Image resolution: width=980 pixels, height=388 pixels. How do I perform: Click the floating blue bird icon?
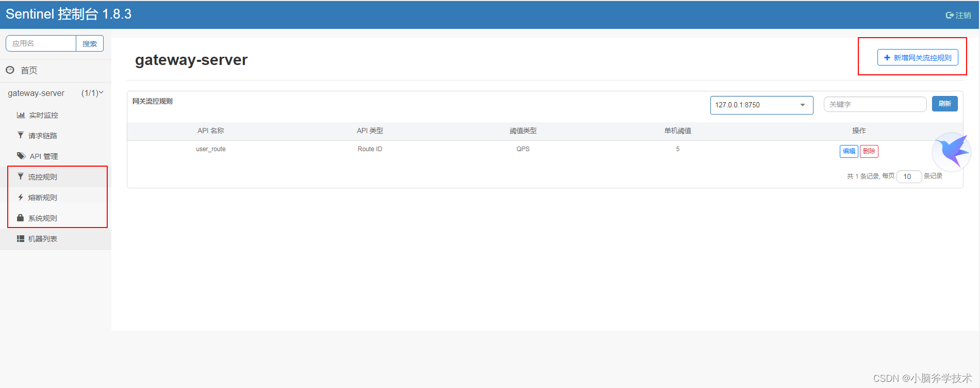[x=952, y=152]
